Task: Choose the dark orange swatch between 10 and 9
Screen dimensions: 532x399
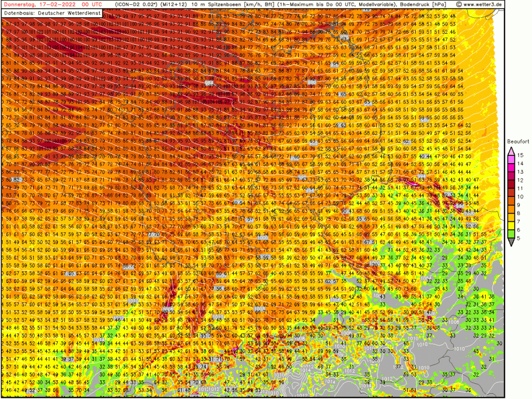Action: pos(511,201)
